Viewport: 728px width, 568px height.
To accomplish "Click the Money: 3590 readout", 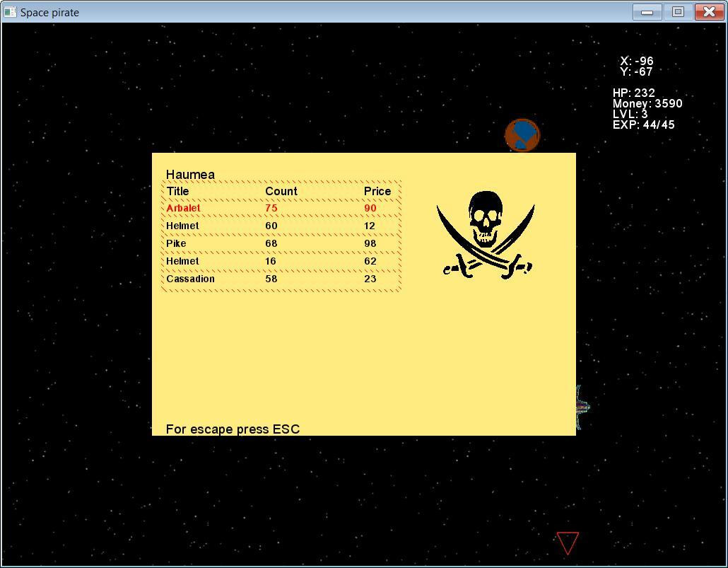I will [x=647, y=103].
